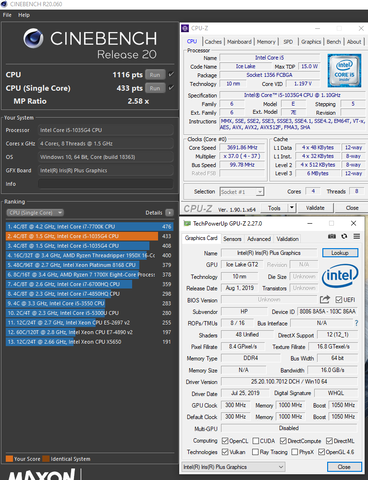368x480 pixels.
Task: Open the File menu in Cinebench
Action: click(7, 15)
